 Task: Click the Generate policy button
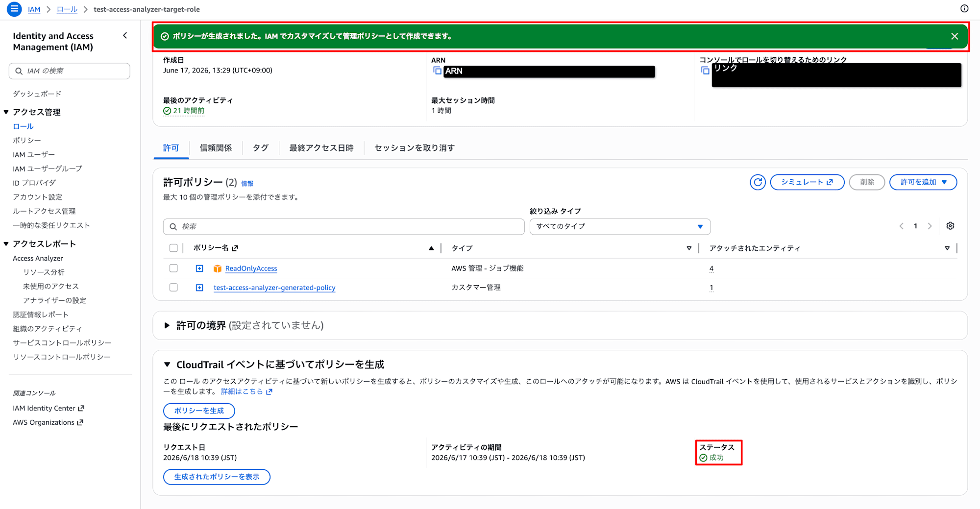coord(199,411)
